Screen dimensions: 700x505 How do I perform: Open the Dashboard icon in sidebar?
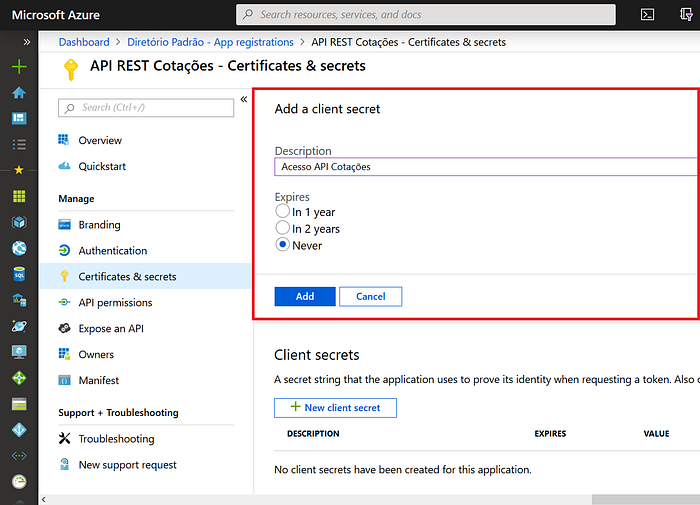[x=19, y=118]
